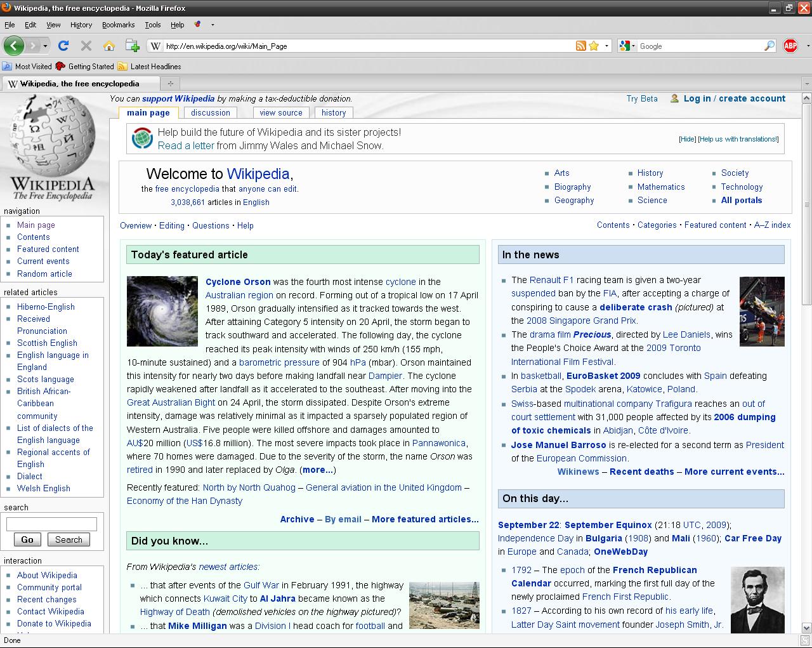Open the Help menu
The image size is (812, 648).
pyautogui.click(x=177, y=25)
